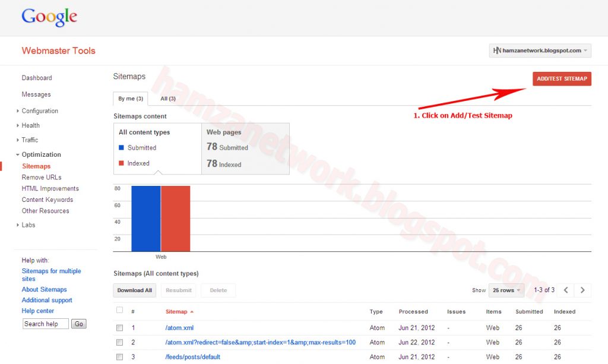The width and height of the screenshot is (608, 364).
Task: Click the blue Submitted bar in chart
Action: (146, 219)
